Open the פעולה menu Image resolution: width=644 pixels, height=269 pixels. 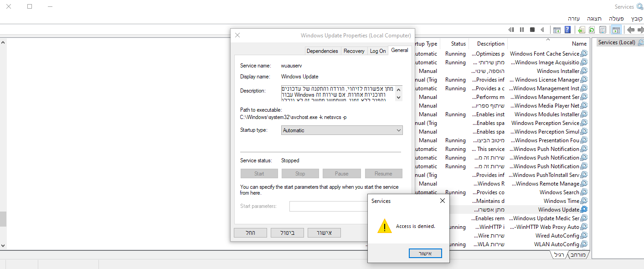pos(616,19)
